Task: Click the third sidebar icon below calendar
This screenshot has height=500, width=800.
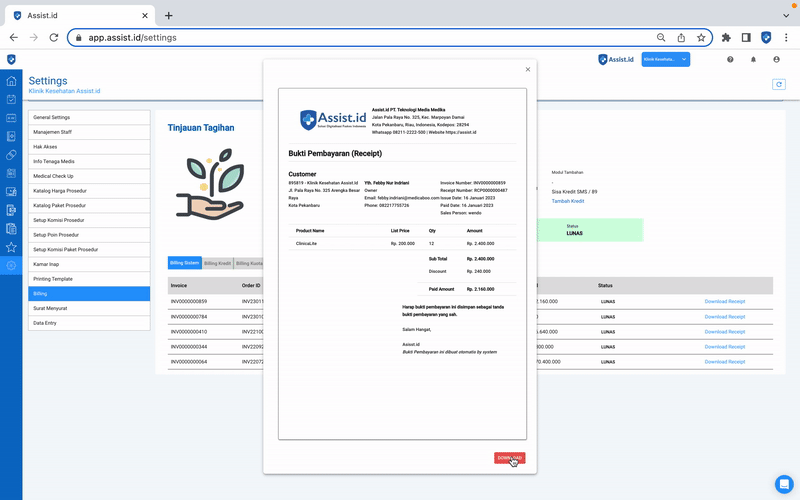Action: pos(11,118)
